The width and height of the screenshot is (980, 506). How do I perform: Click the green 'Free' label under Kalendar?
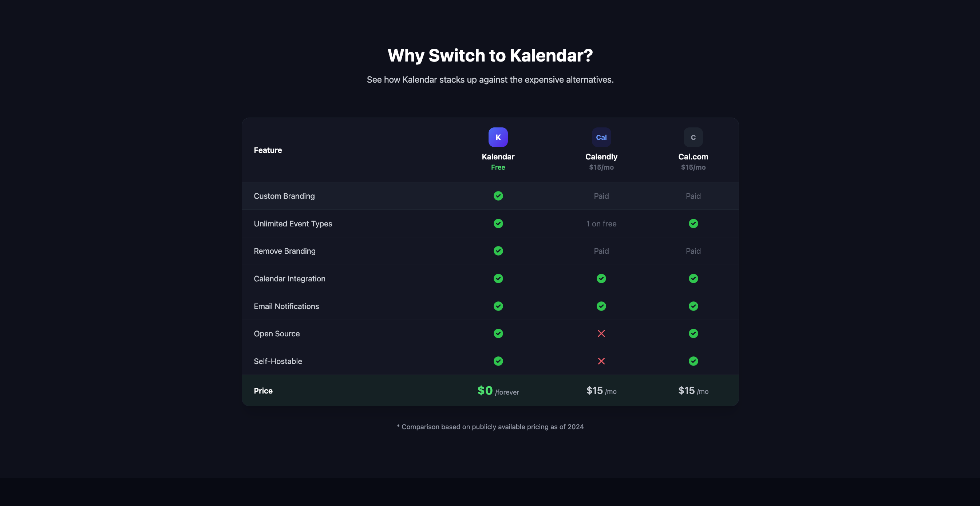498,167
